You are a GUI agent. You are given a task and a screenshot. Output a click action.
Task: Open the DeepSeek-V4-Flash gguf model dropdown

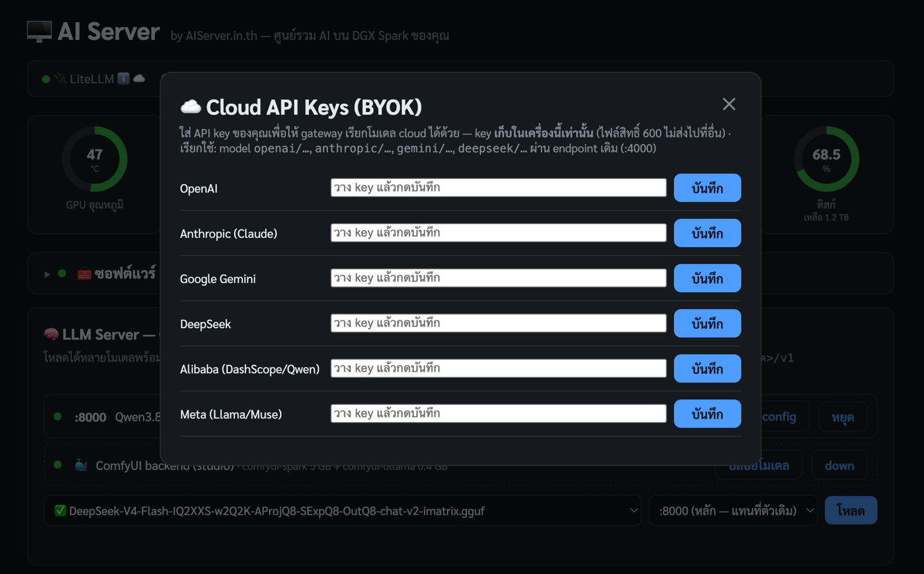[x=342, y=510]
